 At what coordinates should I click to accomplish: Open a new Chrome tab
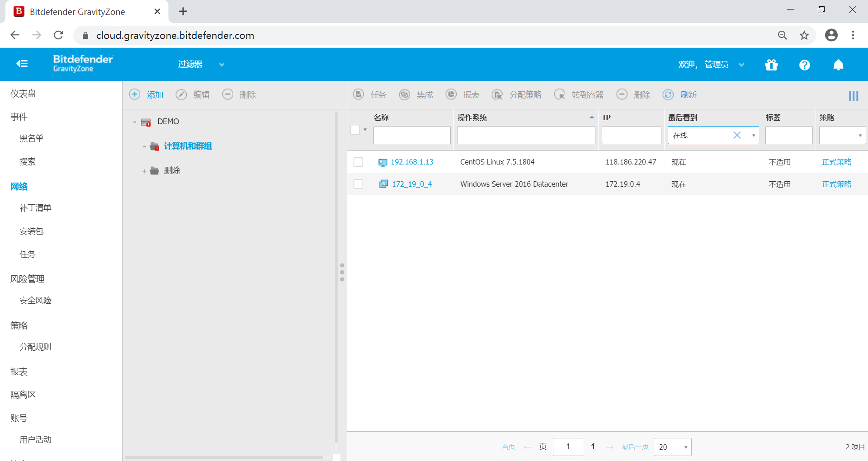(183, 11)
